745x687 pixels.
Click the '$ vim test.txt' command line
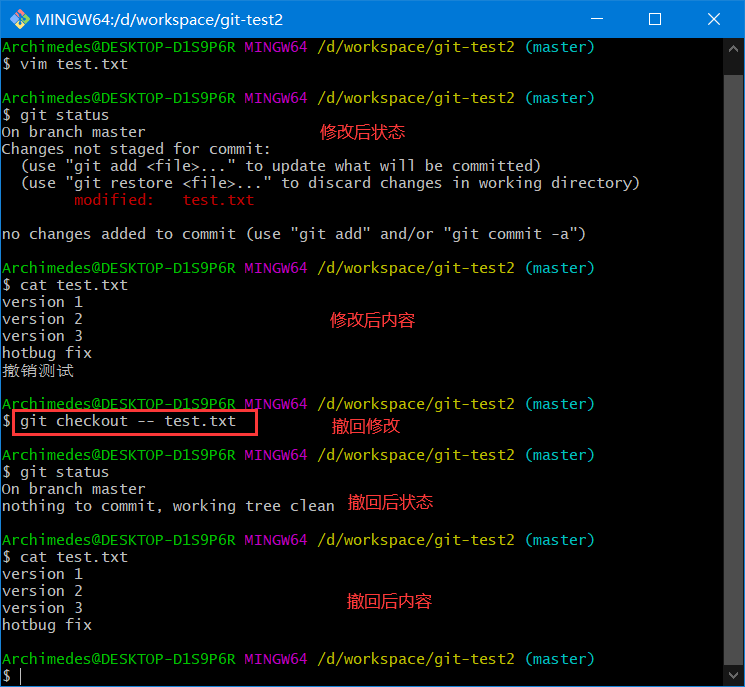pos(65,64)
